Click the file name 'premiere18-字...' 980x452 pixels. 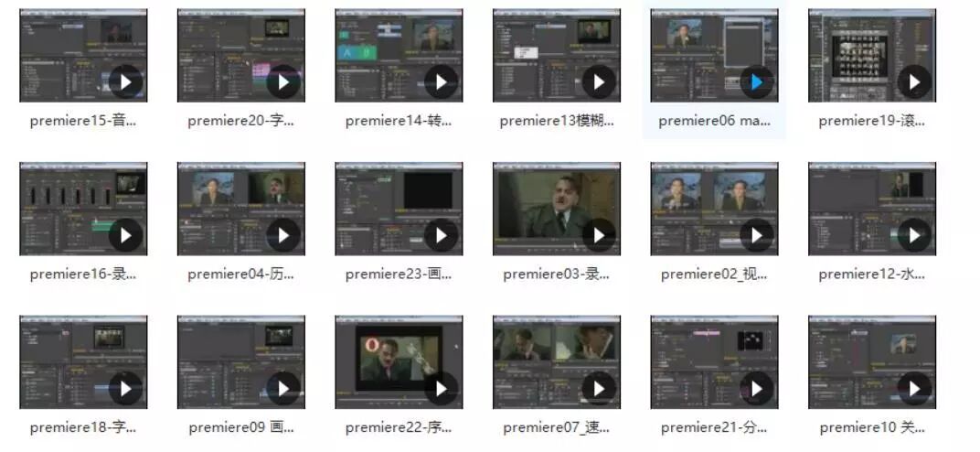coord(83,427)
